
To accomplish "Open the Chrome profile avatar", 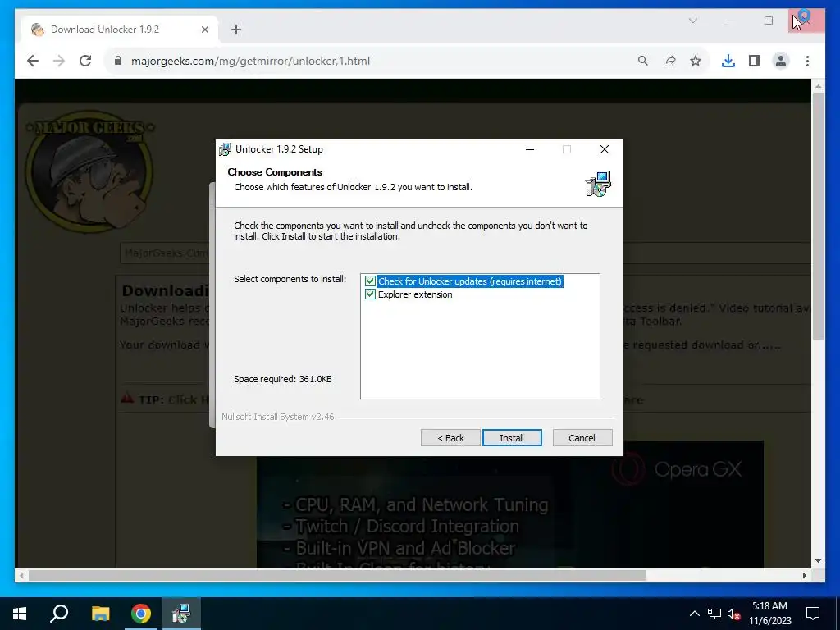I will [x=781, y=61].
